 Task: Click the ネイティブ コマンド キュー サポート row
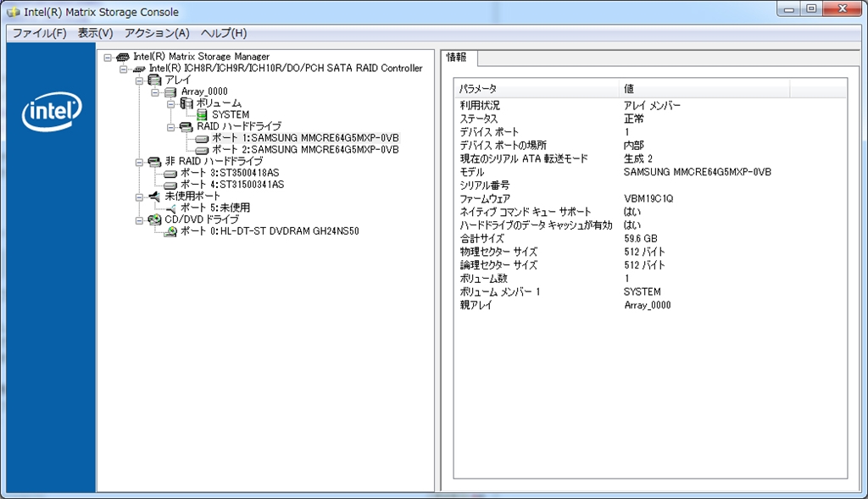point(650,212)
